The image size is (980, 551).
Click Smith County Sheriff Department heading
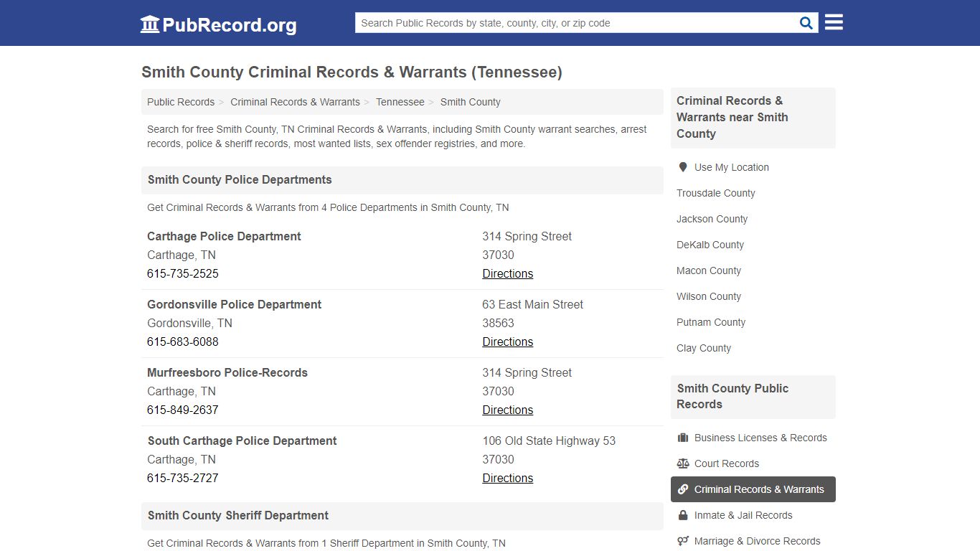(238, 515)
